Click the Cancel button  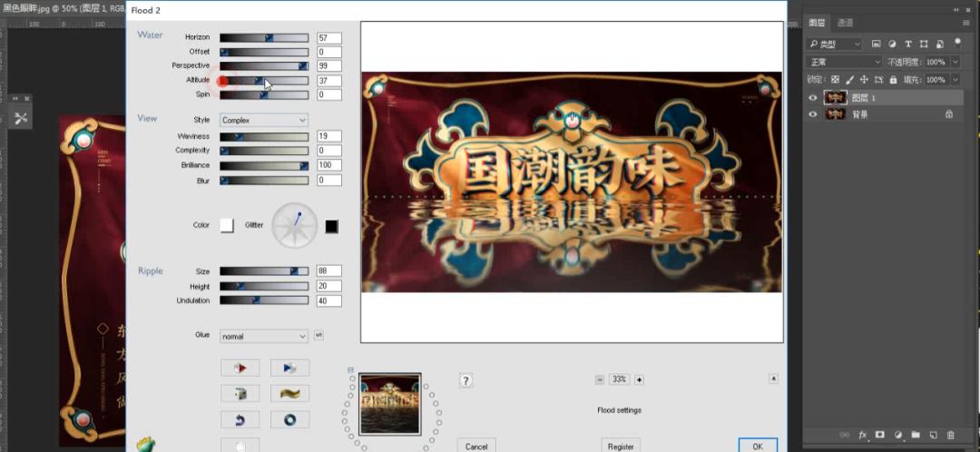tap(476, 446)
